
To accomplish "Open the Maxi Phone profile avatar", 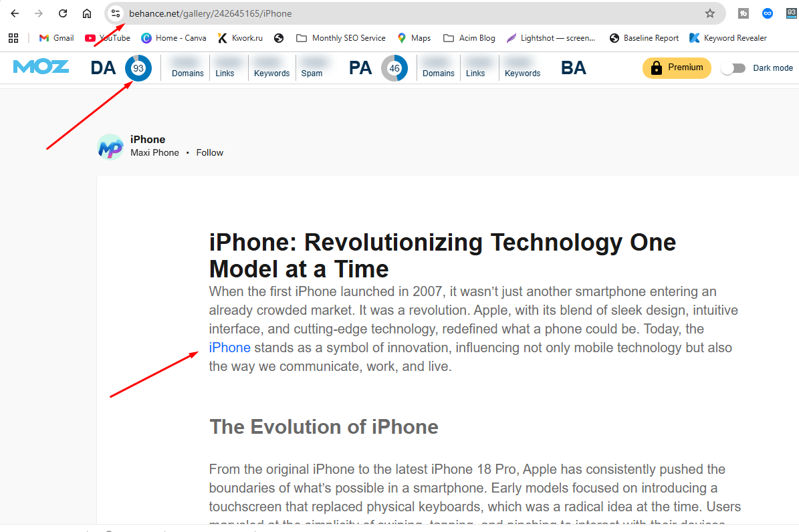I will tap(110, 146).
